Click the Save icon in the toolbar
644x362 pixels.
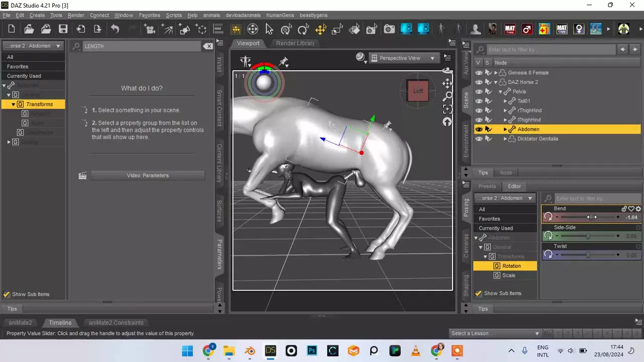[63, 29]
